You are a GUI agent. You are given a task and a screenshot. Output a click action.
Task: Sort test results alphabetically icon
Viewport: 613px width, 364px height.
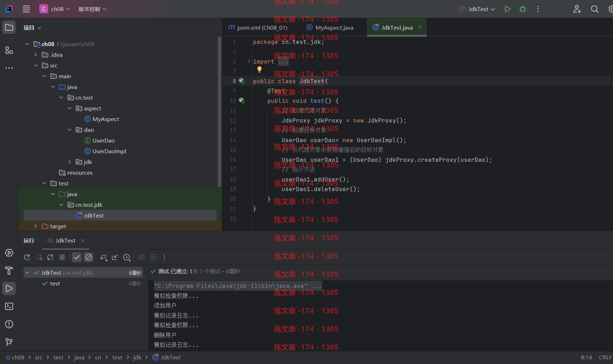[104, 257]
